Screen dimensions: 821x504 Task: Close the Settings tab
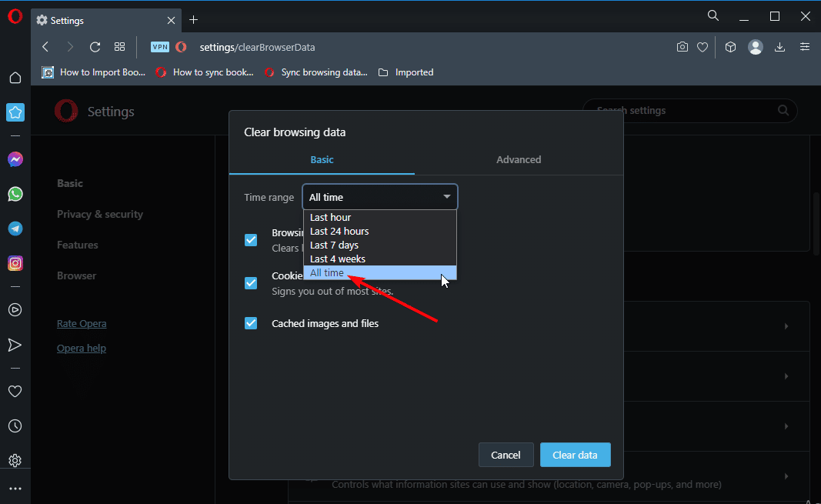click(172, 21)
